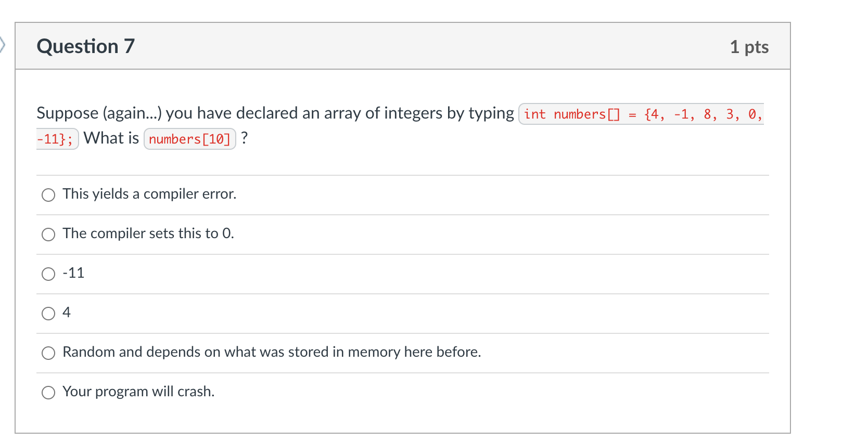Select the answer "The compiler sets this to 0."
Screen dimensions: 868x441
[48, 235]
